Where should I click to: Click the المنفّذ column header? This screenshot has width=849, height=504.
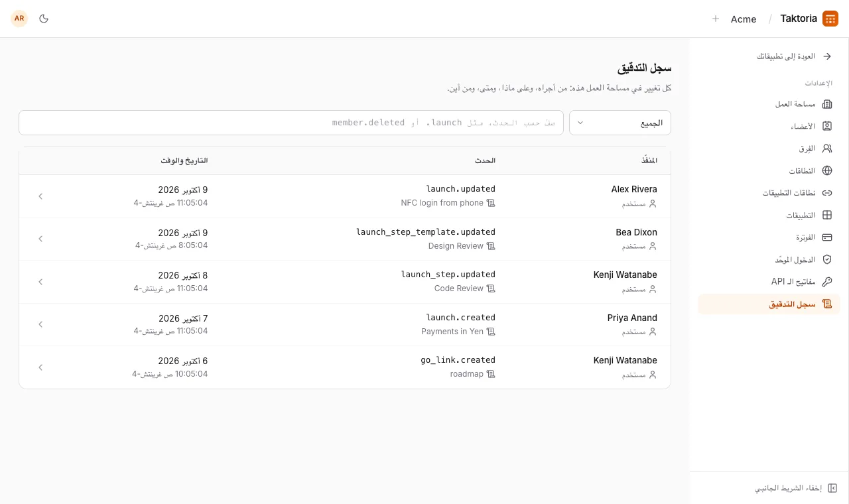[x=649, y=160]
